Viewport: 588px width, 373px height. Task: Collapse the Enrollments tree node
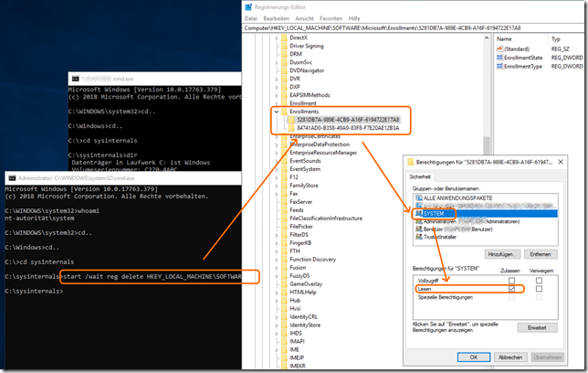pos(278,112)
